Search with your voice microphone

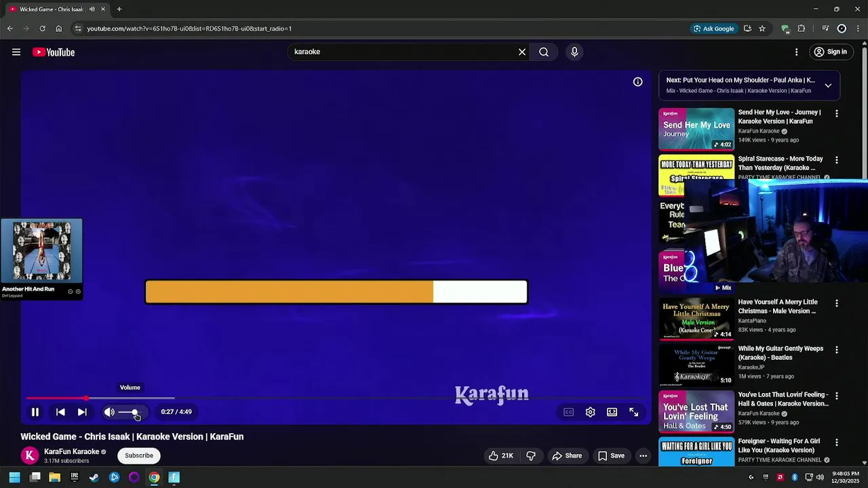pyautogui.click(x=574, y=52)
